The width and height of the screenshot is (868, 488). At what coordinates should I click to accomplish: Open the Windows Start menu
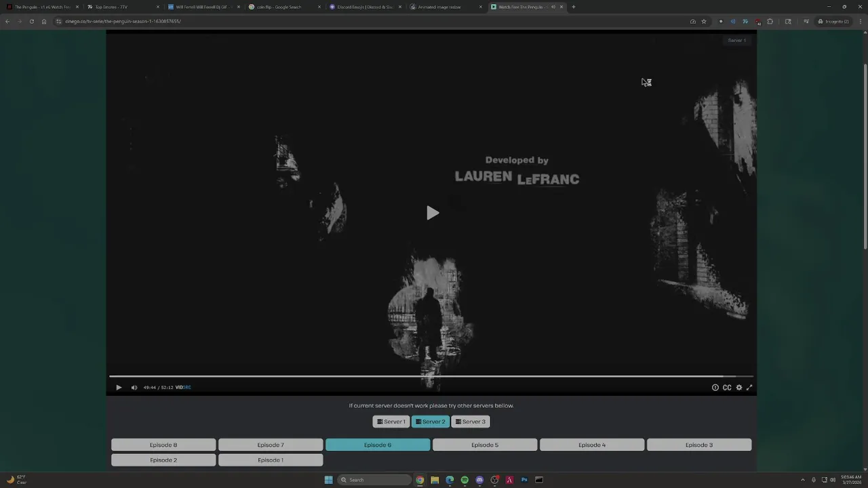pos(328,480)
